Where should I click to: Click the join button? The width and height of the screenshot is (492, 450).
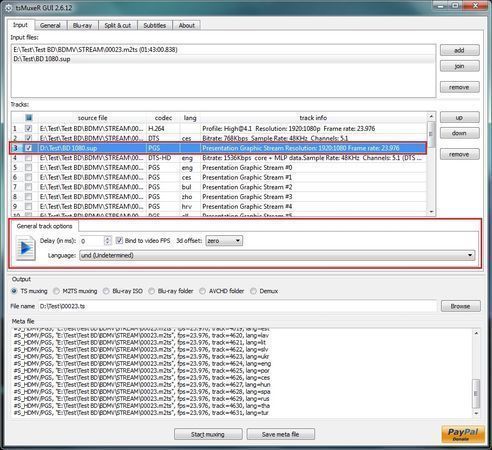coord(460,66)
